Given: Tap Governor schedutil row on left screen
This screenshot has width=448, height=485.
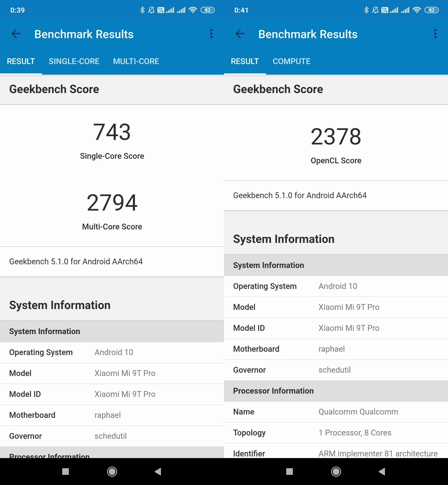Looking at the screenshot, I should pos(112,436).
